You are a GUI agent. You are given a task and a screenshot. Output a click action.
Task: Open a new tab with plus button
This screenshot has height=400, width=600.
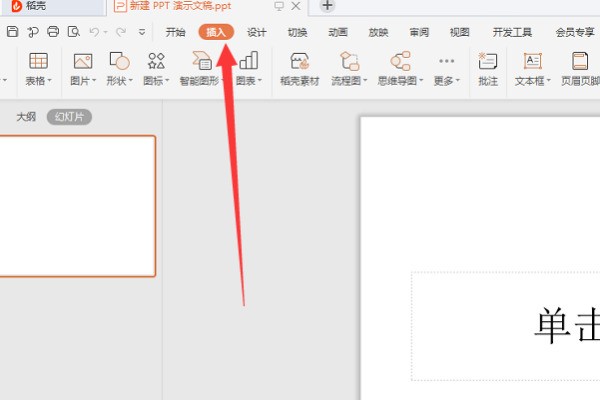point(327,6)
